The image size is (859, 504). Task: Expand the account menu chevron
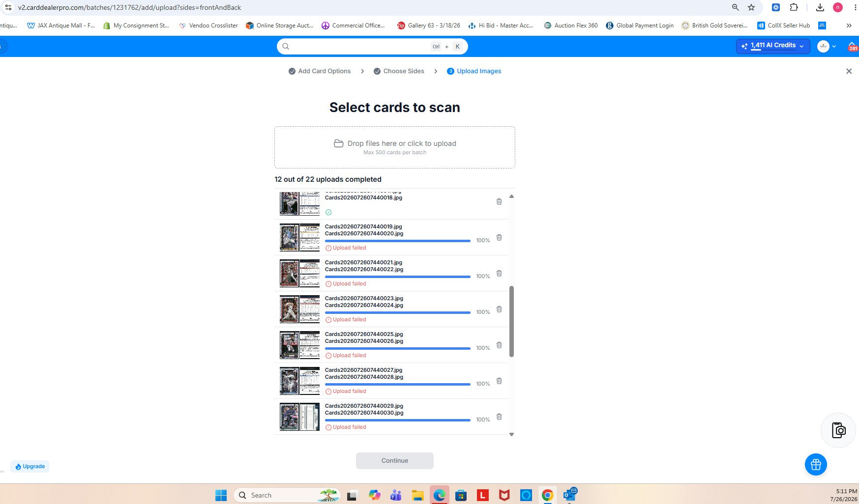834,46
